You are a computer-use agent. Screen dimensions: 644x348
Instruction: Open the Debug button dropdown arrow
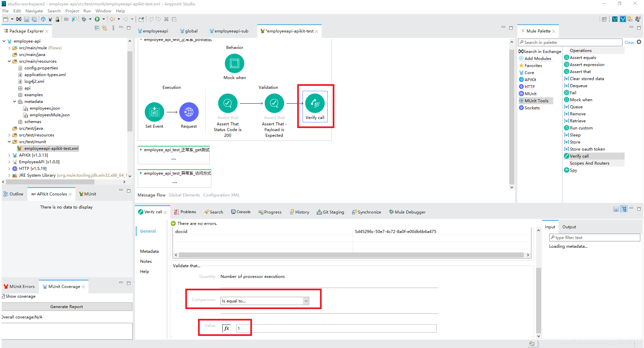coord(90,19)
